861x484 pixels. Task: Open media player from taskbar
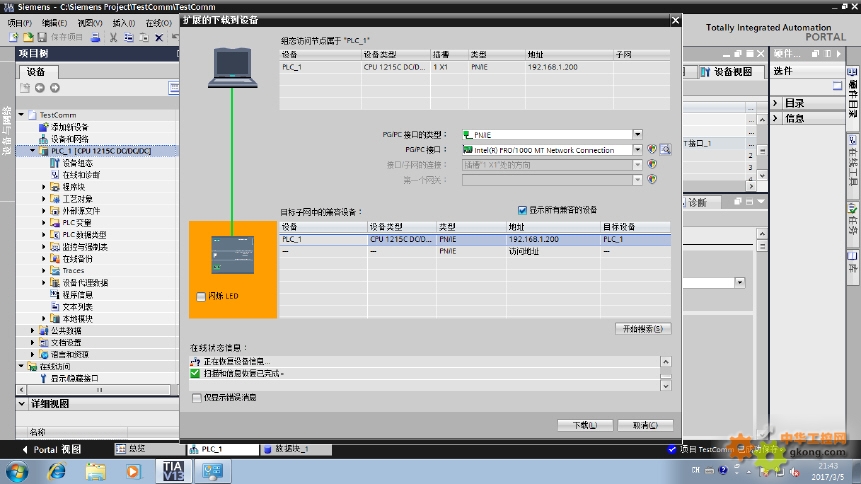[x=133, y=471]
